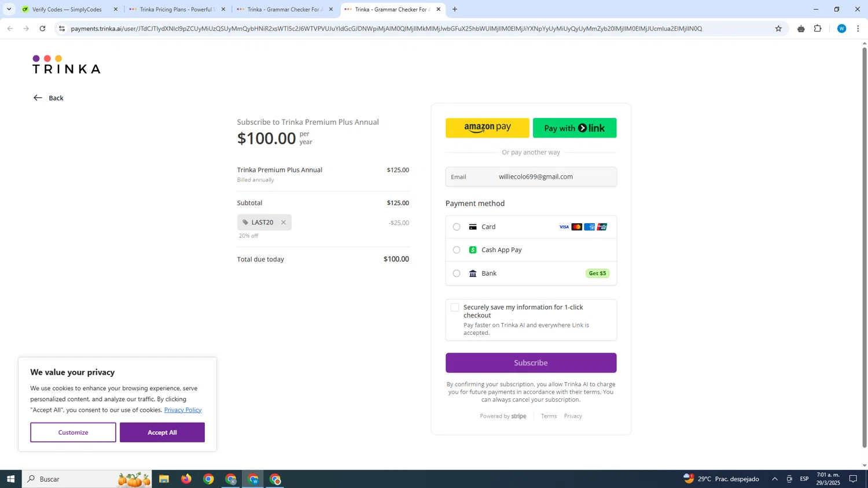
Task: Click the Trinka logo
Action: (66, 64)
